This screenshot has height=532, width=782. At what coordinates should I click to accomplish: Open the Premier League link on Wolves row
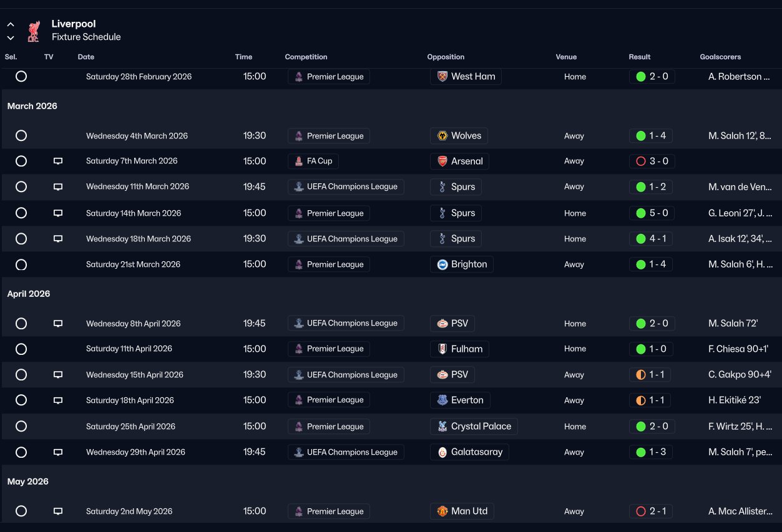(329, 136)
